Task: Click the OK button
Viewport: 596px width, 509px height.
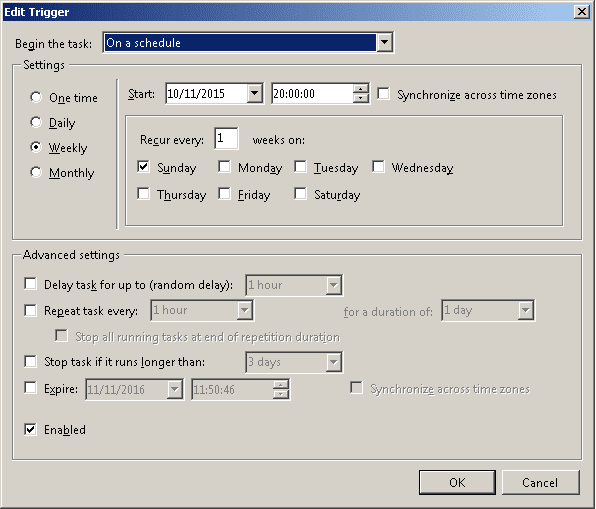Action: click(x=457, y=482)
